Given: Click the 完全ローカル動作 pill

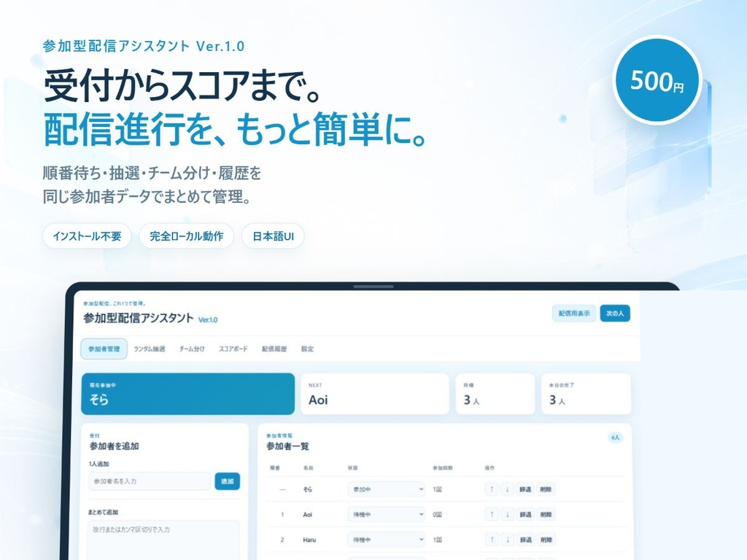Looking at the screenshot, I should tap(186, 236).
